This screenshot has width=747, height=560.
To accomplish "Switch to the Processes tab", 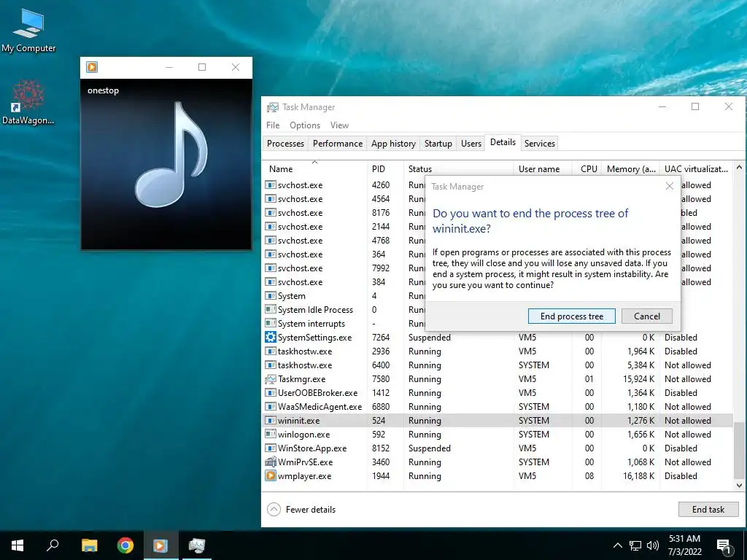I will (x=285, y=144).
